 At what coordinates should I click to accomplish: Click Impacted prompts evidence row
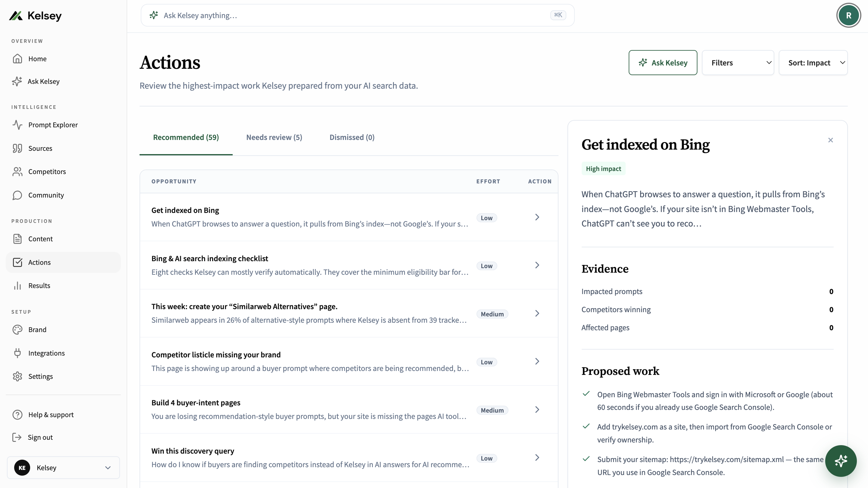707,291
